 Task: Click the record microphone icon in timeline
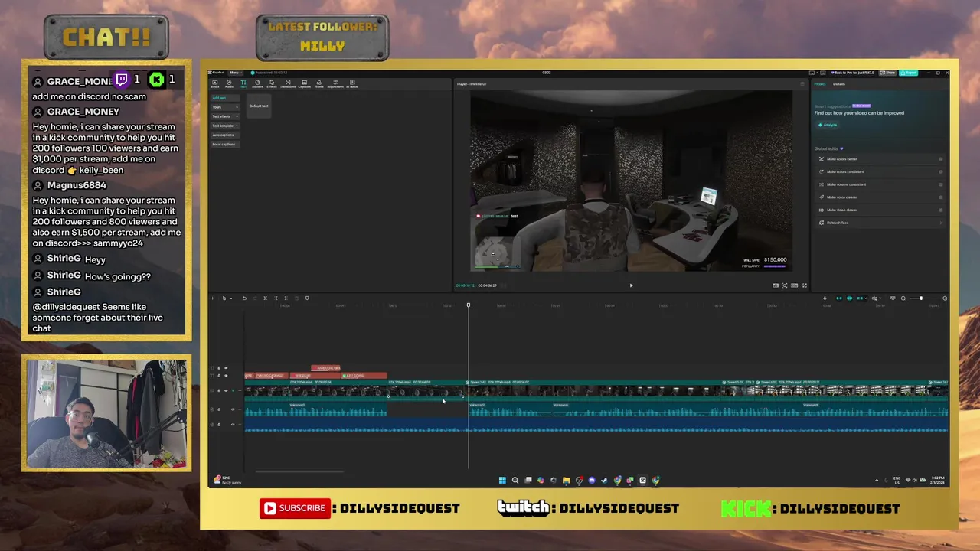pos(825,298)
